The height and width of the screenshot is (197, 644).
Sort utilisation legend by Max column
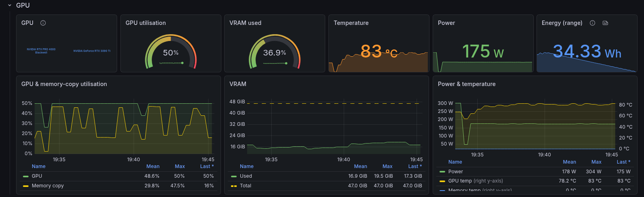click(x=180, y=166)
